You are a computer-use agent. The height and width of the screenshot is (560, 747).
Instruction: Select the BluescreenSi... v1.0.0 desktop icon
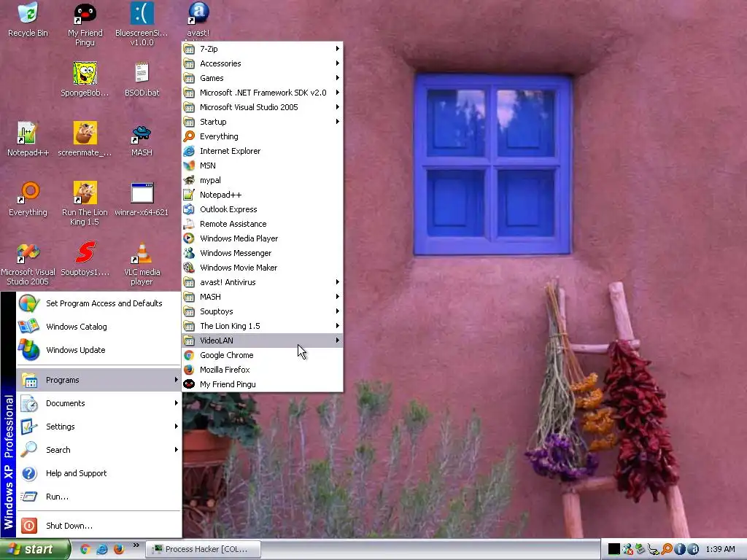pos(142,24)
